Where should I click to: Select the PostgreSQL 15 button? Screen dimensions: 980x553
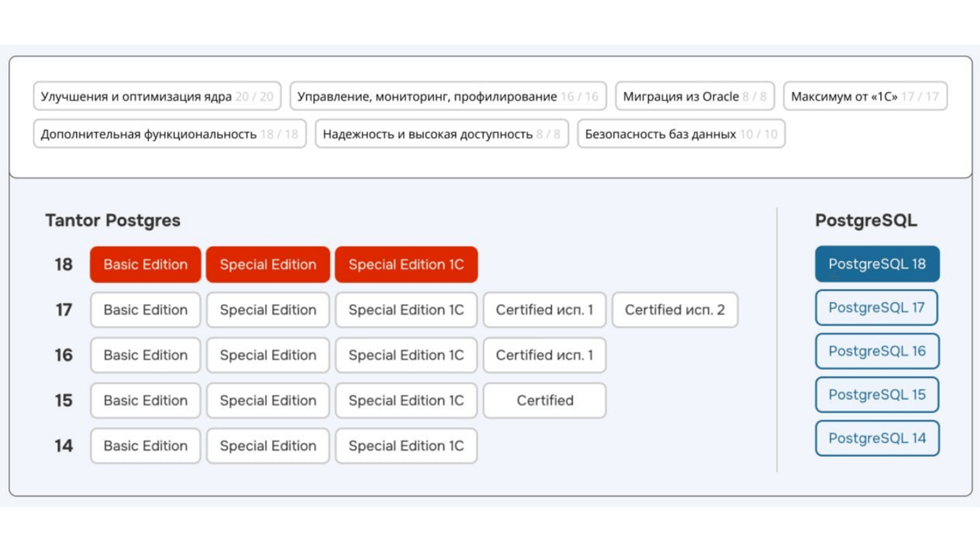tap(877, 395)
